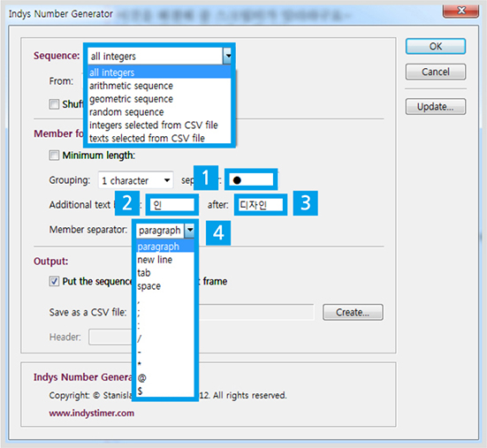Confirm the dialog with the OK button
487x448 pixels.
coord(435,46)
